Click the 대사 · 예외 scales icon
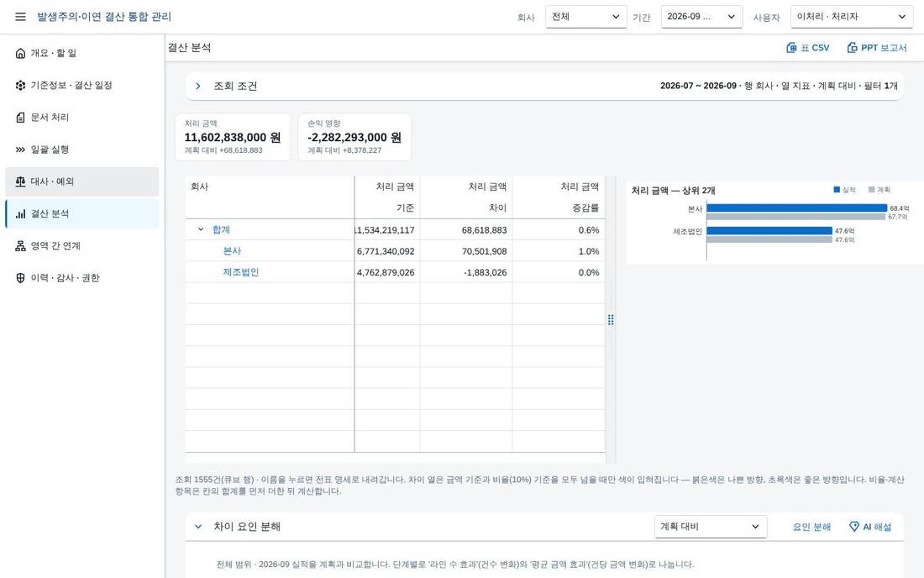The width and height of the screenshot is (924, 578). (x=21, y=181)
